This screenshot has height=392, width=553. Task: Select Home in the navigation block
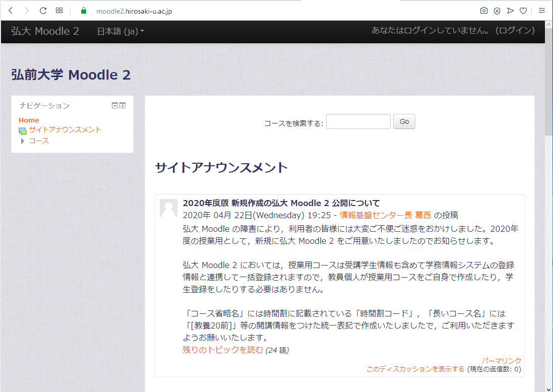point(29,120)
